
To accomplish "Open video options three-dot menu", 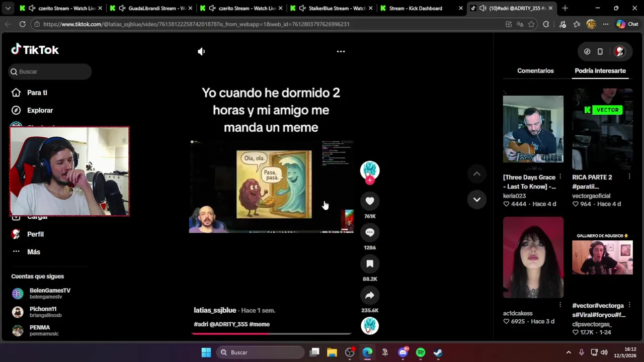I will pyautogui.click(x=341, y=51).
